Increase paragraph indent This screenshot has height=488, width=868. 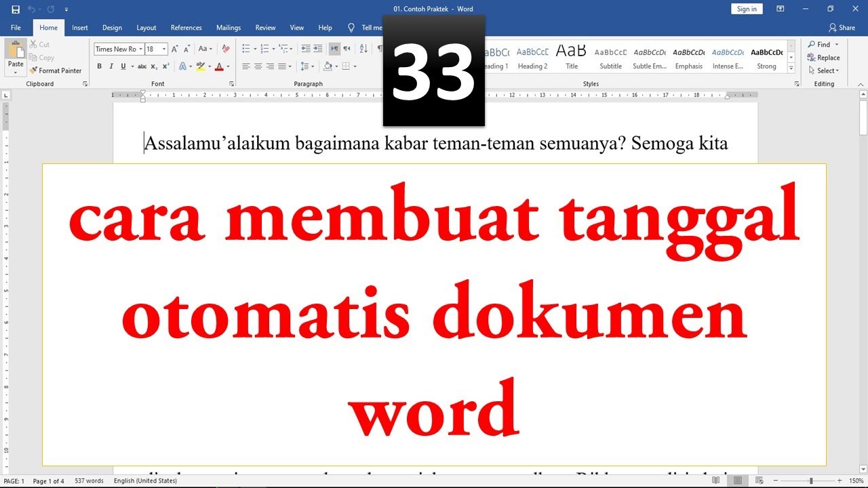coord(318,49)
